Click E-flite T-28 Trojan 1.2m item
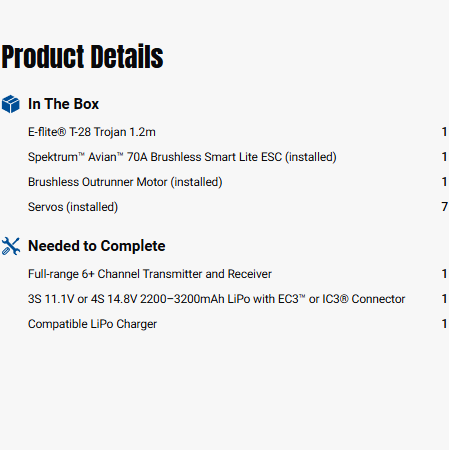The image size is (449, 450). pyautogui.click(x=92, y=132)
